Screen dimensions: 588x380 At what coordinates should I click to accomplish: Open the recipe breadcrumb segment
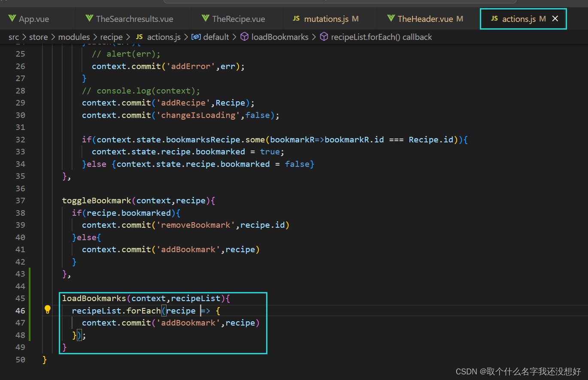111,37
